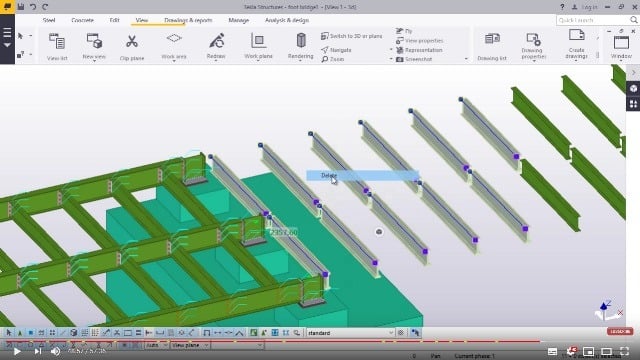The width and height of the screenshot is (640, 360).
Task: Click Switch to 3D or plane
Action: point(352,36)
